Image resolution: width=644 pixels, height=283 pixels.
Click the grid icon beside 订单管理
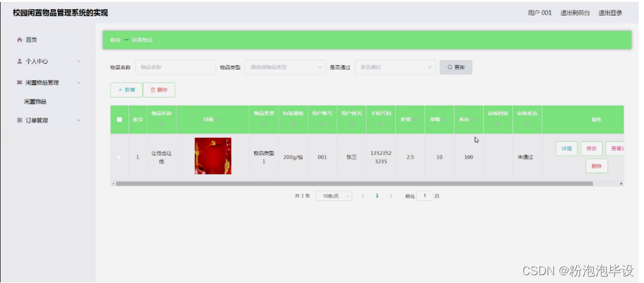(20, 120)
